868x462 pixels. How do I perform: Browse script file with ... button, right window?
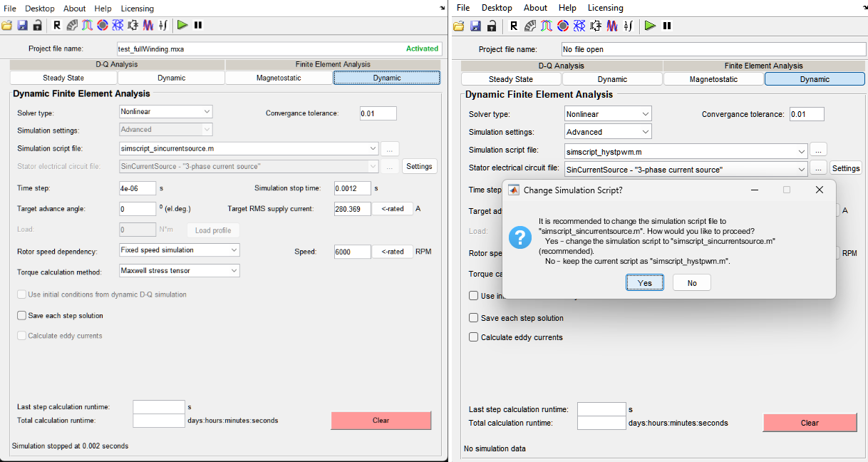[819, 150]
